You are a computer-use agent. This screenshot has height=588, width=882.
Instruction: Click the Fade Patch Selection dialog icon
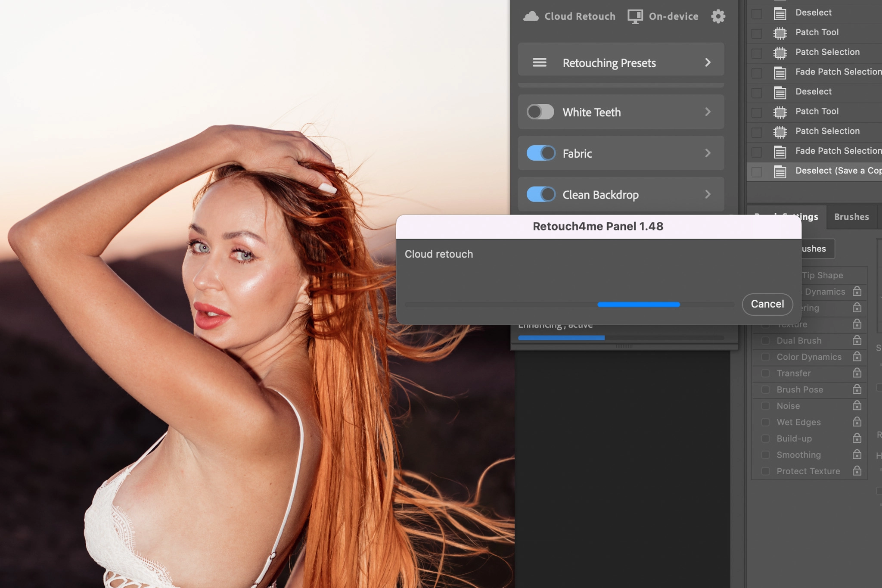pos(780,72)
